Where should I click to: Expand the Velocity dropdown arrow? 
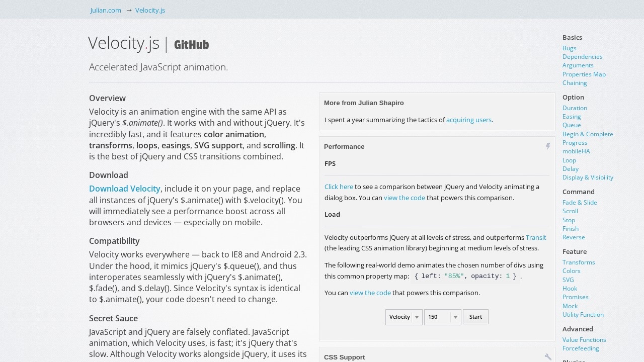[x=417, y=317]
